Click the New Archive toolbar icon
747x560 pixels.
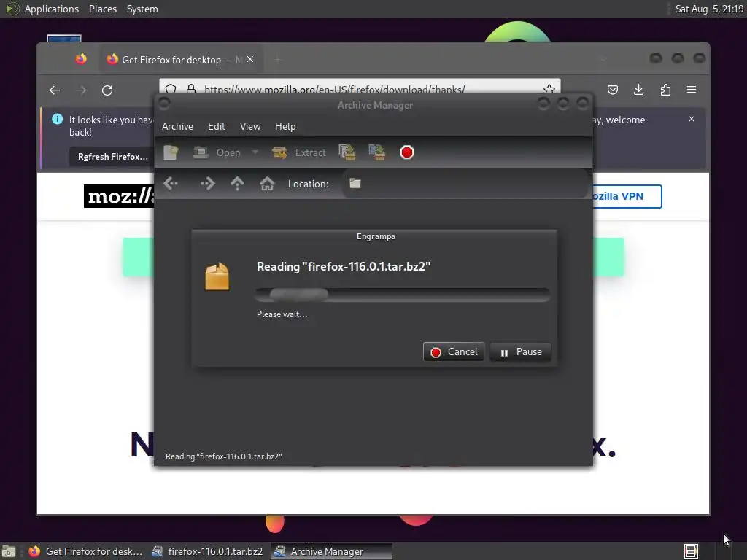(171, 152)
